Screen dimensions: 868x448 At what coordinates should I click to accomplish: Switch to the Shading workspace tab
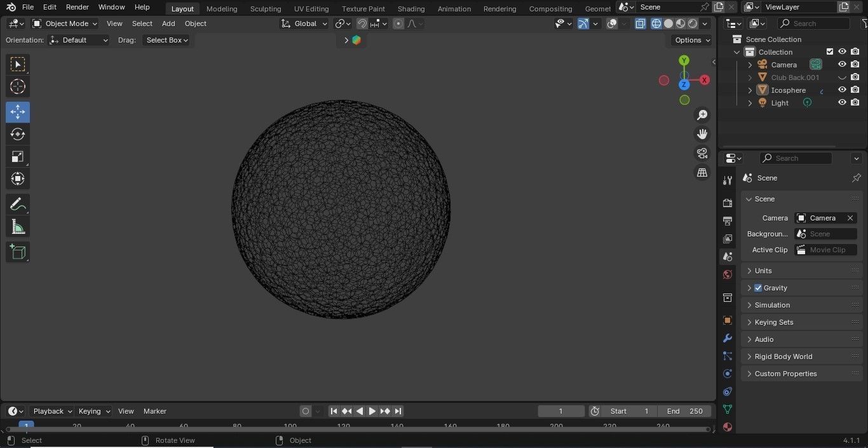point(411,9)
